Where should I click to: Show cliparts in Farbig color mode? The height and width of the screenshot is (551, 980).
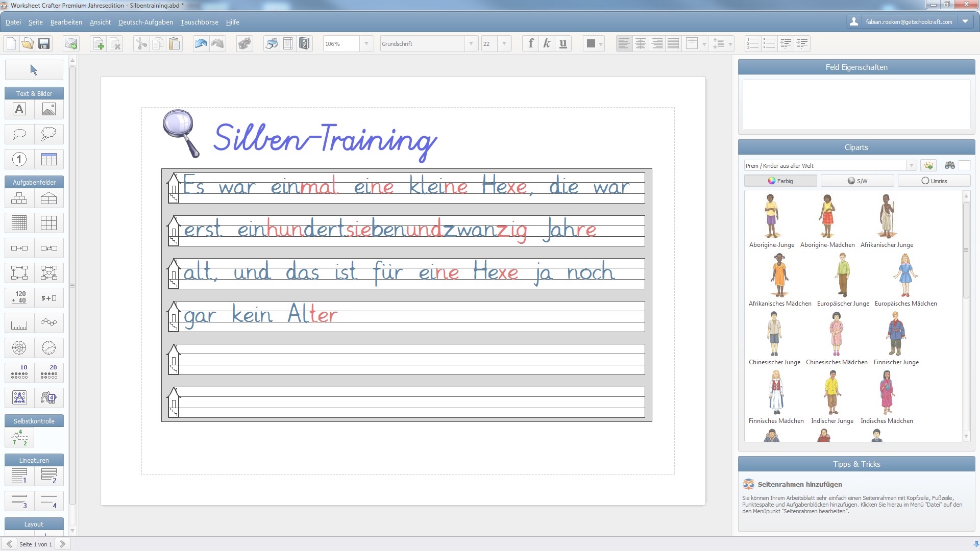point(780,181)
